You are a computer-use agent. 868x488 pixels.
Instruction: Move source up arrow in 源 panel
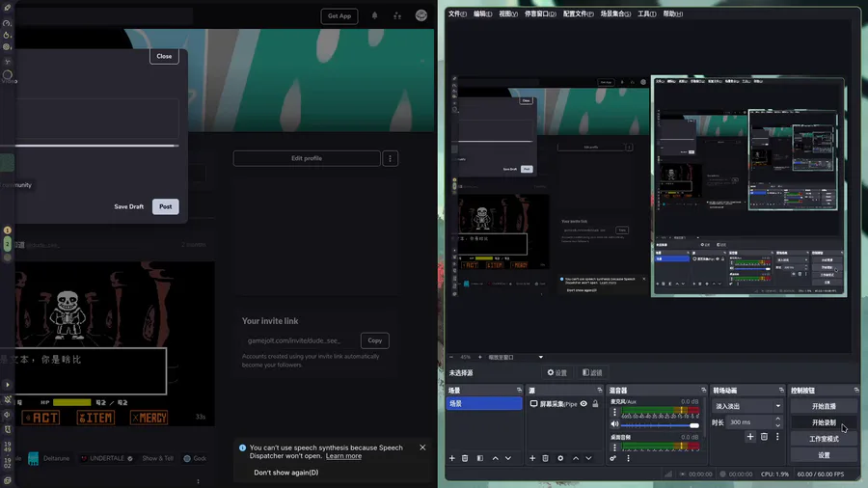(x=576, y=458)
